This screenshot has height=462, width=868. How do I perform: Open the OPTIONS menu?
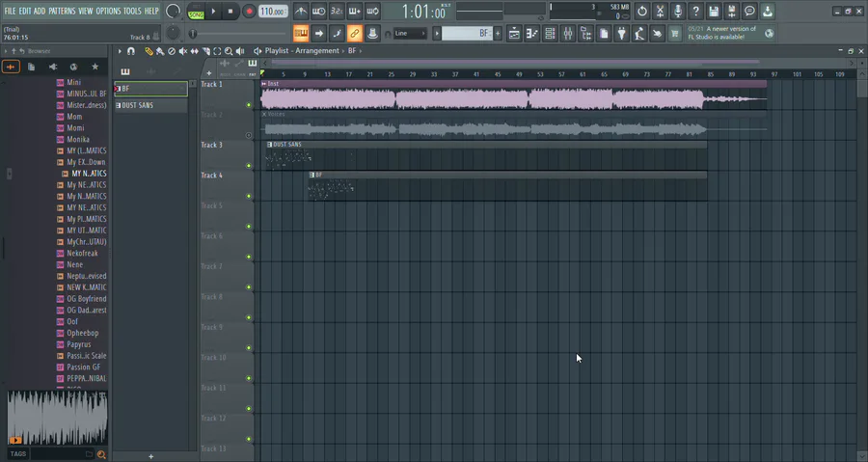[108, 11]
